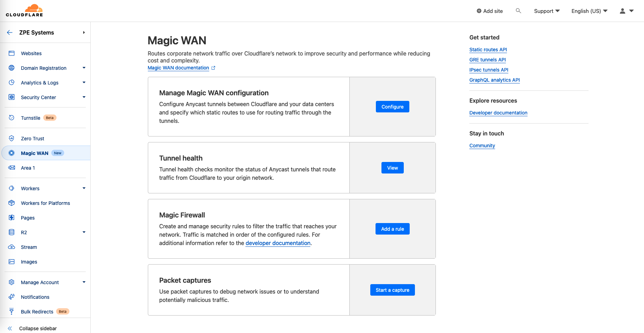
Task: Open developer documentation link in Magic Firewall card
Action: (278, 243)
